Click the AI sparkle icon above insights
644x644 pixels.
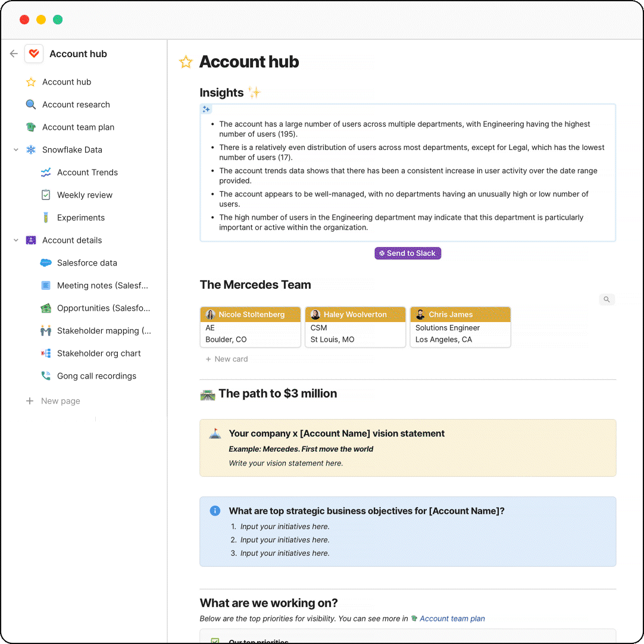pos(206,110)
